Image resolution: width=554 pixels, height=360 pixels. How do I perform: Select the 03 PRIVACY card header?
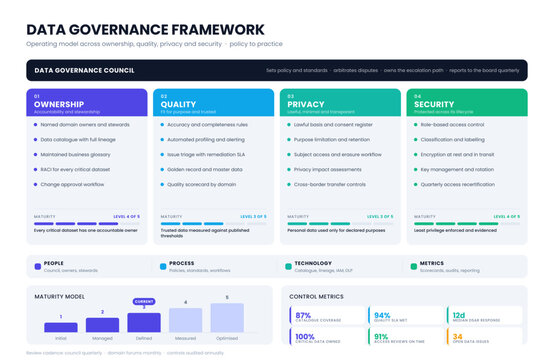(340, 102)
